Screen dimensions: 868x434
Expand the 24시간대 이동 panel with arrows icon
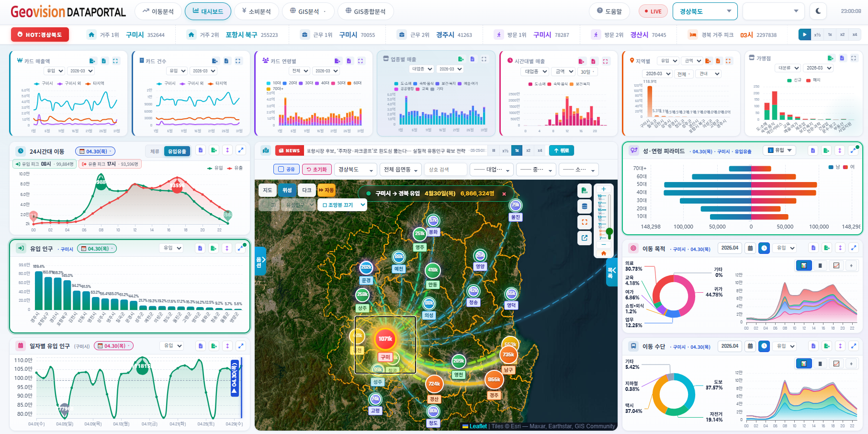click(241, 150)
